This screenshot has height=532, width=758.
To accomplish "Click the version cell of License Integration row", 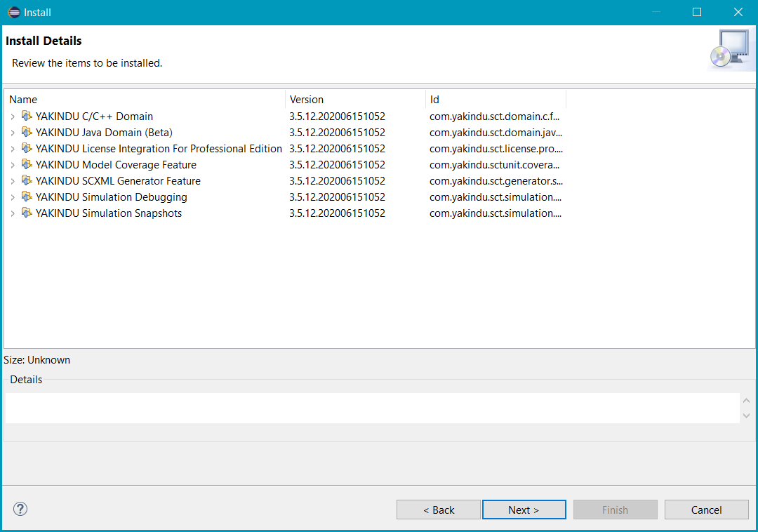I will [338, 148].
